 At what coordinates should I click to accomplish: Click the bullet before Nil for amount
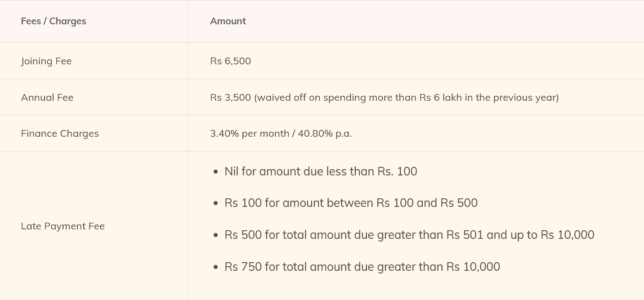[x=216, y=172]
